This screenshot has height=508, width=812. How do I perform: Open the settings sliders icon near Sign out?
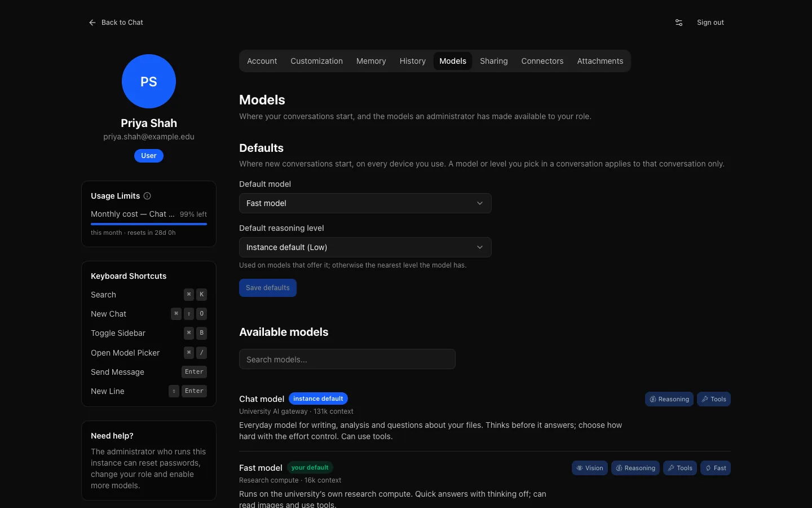point(679,23)
